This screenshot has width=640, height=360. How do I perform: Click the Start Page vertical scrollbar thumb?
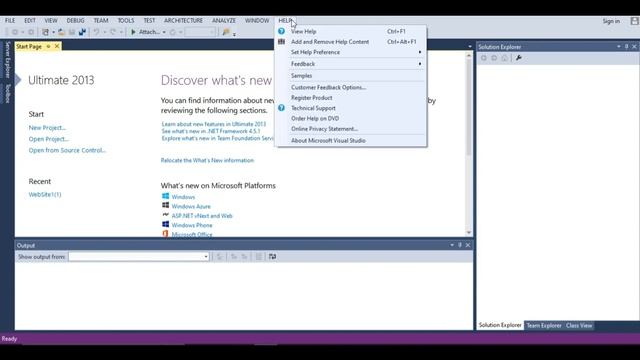click(469, 106)
